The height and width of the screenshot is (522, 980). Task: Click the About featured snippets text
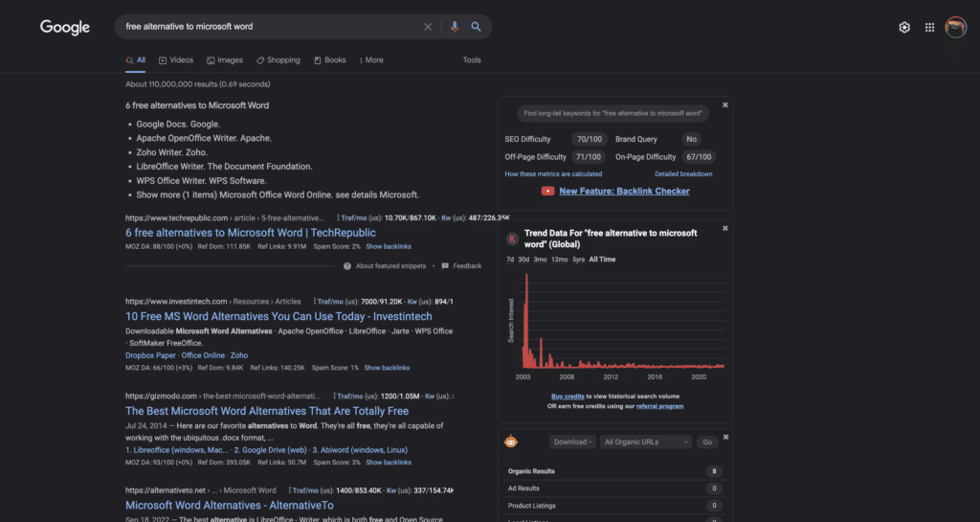390,265
